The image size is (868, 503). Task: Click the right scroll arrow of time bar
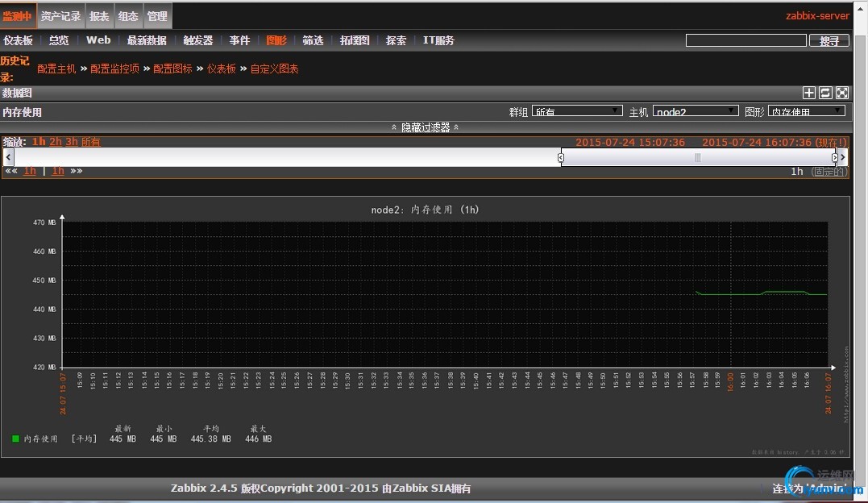[x=842, y=157]
